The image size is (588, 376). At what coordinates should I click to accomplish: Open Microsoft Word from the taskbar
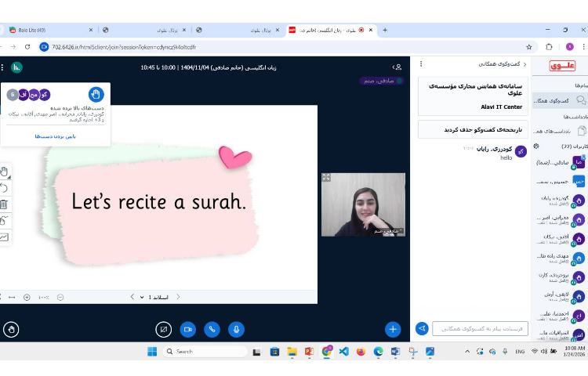point(395,352)
